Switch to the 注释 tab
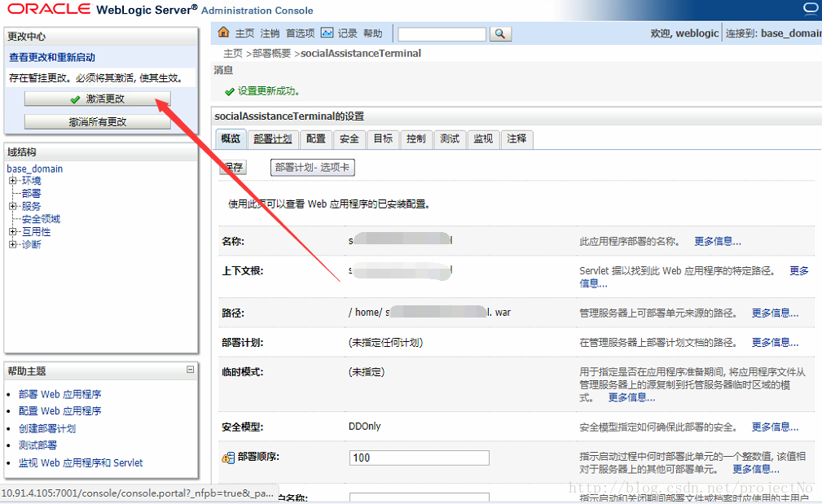The height and width of the screenshot is (504, 822). (x=516, y=139)
